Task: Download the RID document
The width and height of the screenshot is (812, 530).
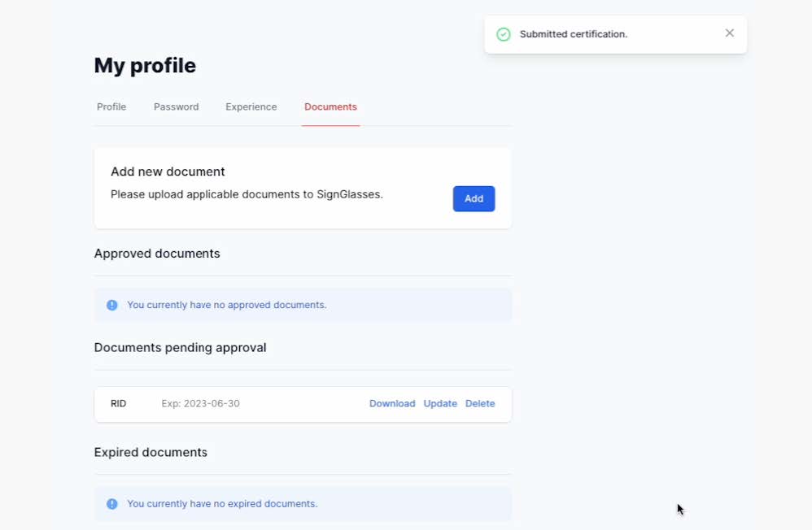Action: click(392, 403)
